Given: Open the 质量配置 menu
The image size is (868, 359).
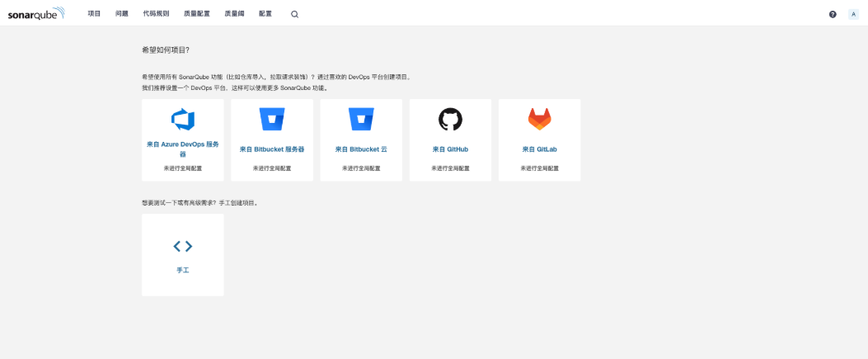Looking at the screenshot, I should pos(197,14).
